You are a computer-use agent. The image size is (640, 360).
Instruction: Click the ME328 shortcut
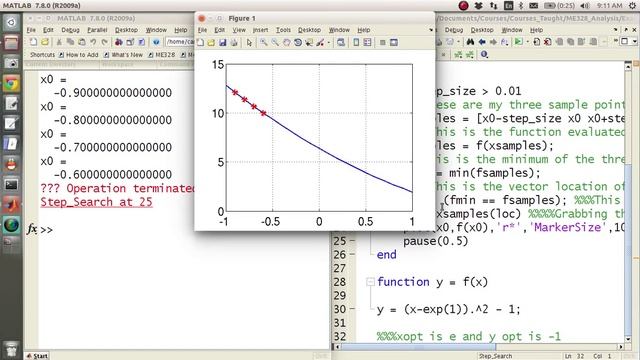pyautogui.click(x=162, y=55)
